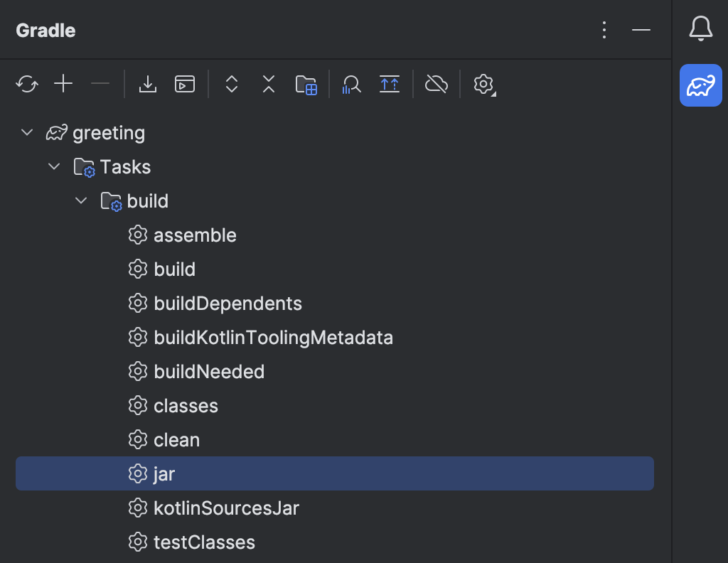The height and width of the screenshot is (563, 728).
Task: Group Gradle tasks by module
Action: tap(306, 84)
